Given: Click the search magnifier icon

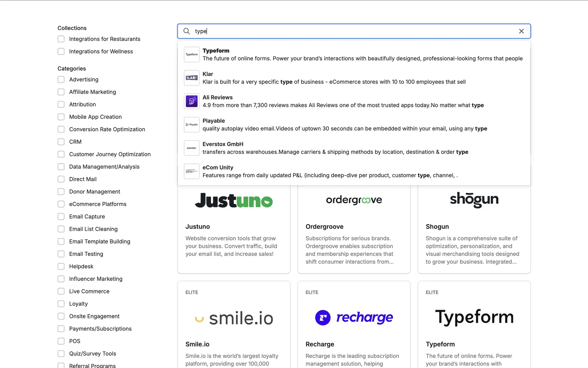Looking at the screenshot, I should coord(187,31).
